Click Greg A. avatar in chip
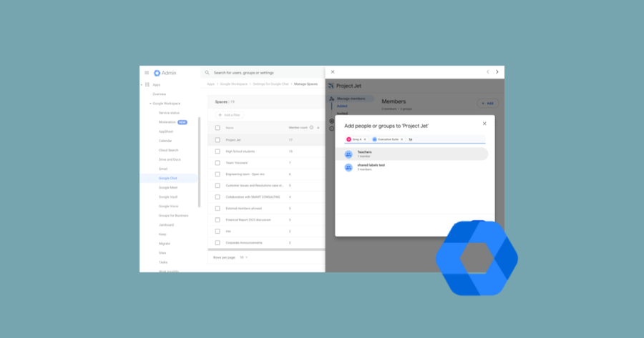This screenshot has width=644, height=338. [x=348, y=139]
